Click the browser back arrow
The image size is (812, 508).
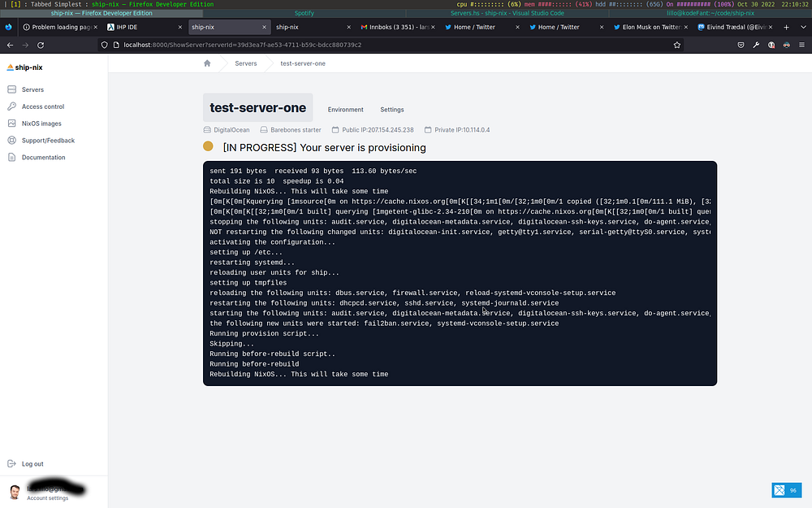point(10,45)
